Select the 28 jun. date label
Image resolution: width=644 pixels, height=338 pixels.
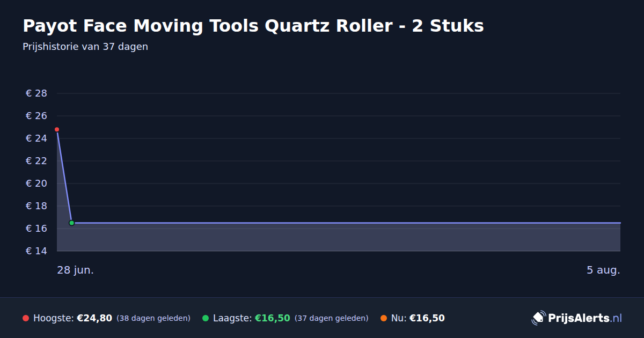[x=76, y=270]
